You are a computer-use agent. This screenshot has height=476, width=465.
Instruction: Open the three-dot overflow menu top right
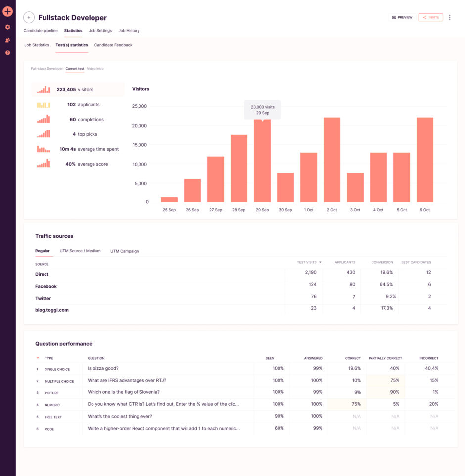coord(449,17)
